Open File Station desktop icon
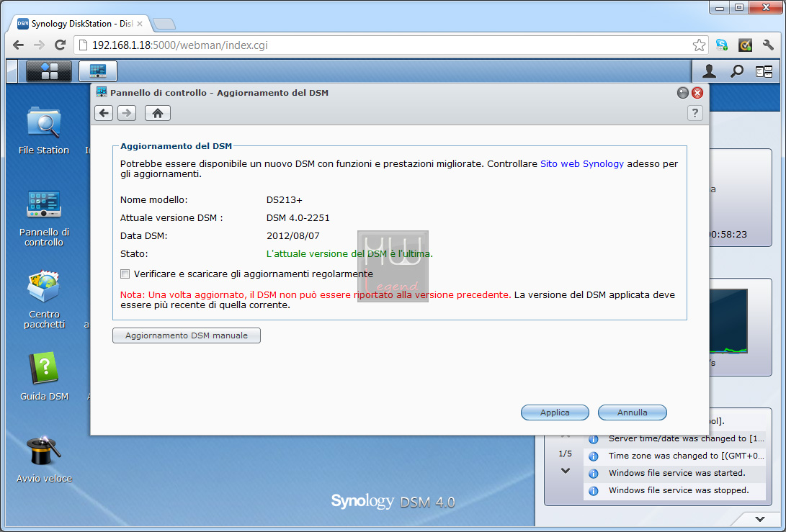The width and height of the screenshot is (786, 532). tap(44, 131)
